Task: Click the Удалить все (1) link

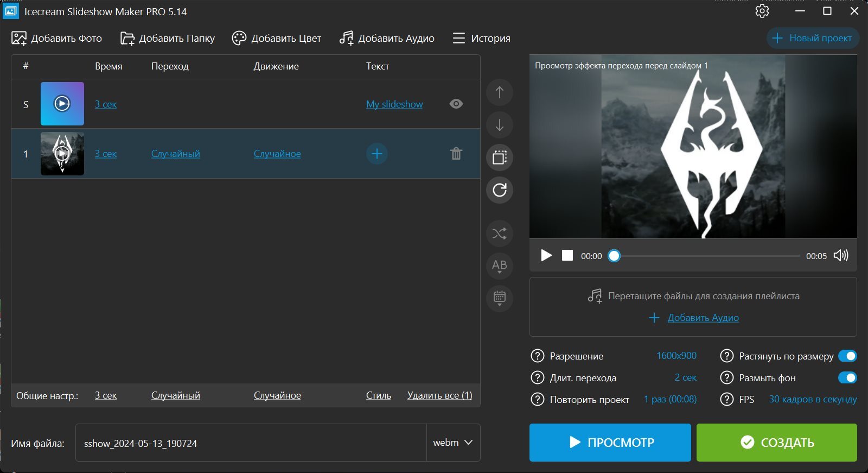Action: click(440, 395)
